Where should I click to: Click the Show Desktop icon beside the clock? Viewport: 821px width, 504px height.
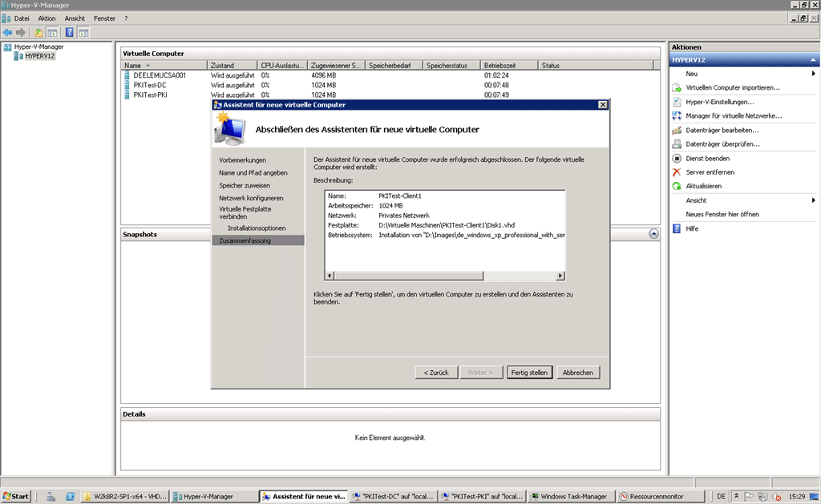coord(815,497)
